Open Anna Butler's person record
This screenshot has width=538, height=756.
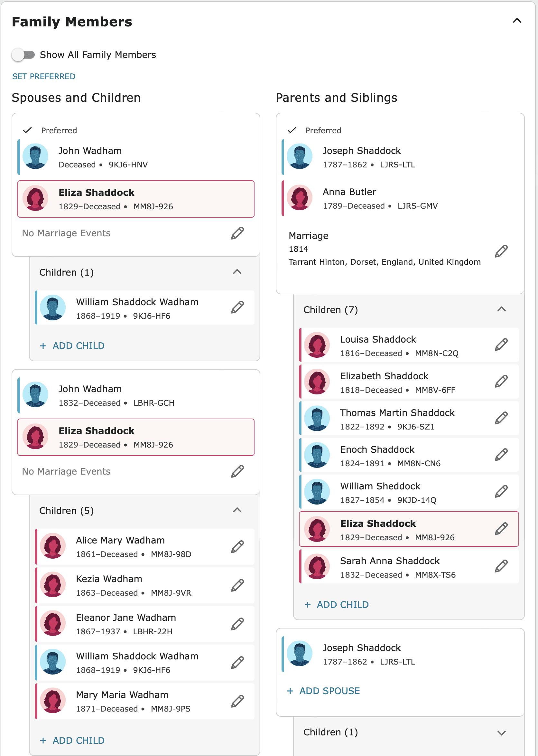[349, 192]
